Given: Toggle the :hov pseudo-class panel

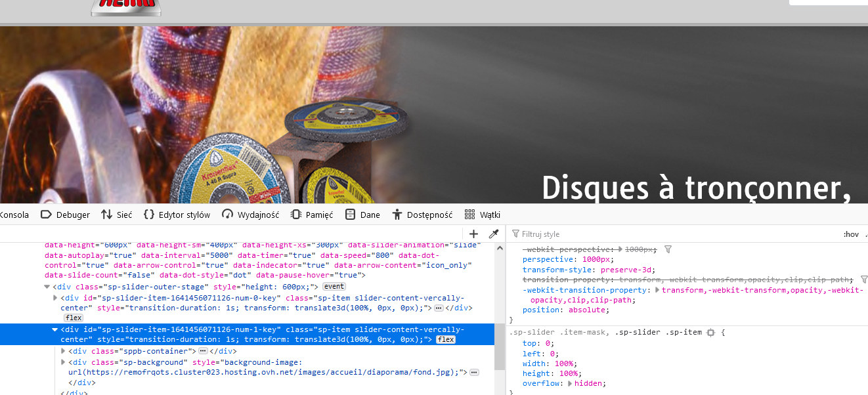Looking at the screenshot, I should pos(851,234).
